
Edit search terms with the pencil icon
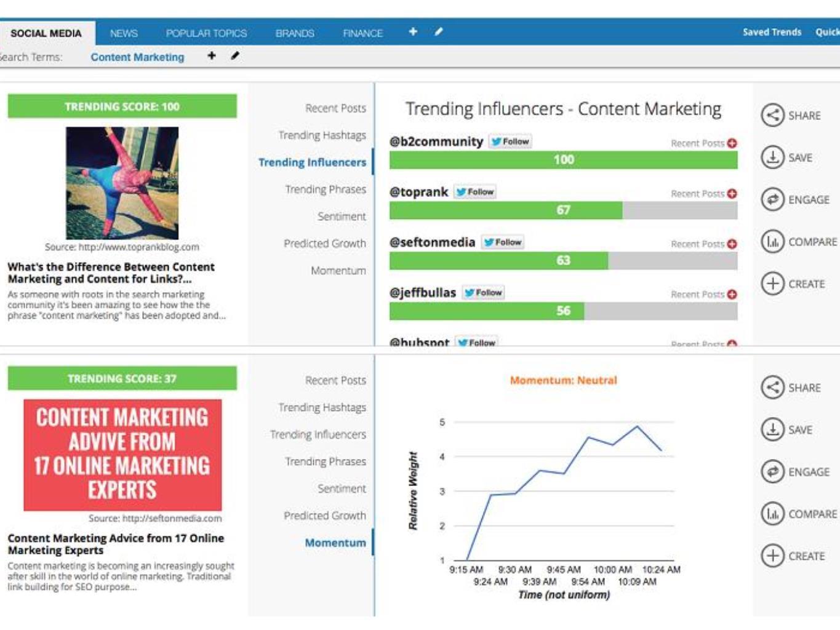pyautogui.click(x=235, y=56)
